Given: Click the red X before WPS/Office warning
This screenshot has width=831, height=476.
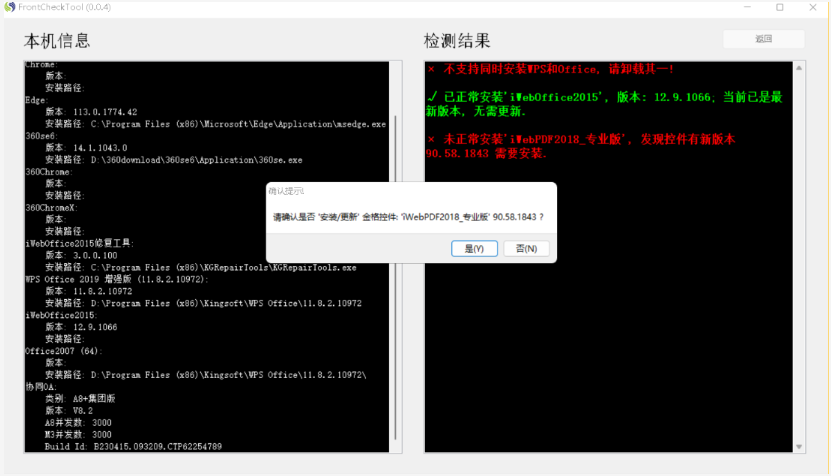Looking at the screenshot, I should pyautogui.click(x=431, y=69).
